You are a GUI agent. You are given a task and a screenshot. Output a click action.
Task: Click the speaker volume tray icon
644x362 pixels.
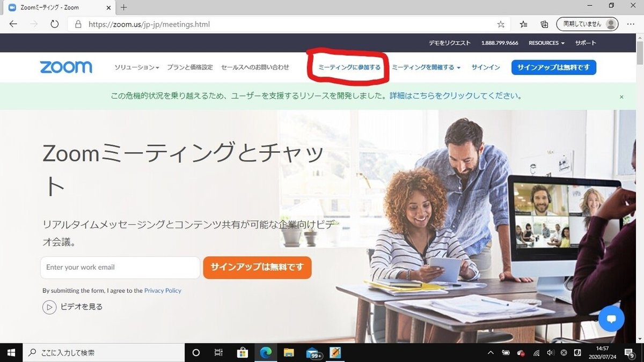550,353
